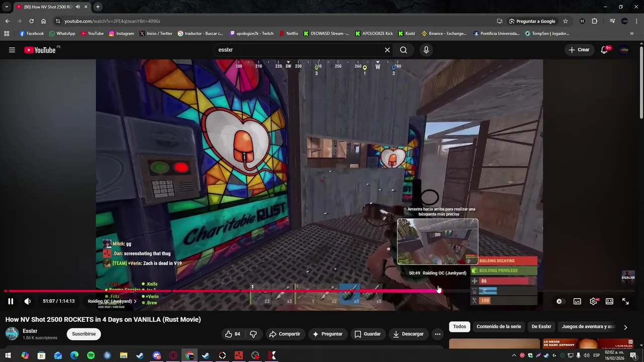This screenshot has width=644, height=362.
Task: Bookmark this page with the star
Action: tap(566, 21)
